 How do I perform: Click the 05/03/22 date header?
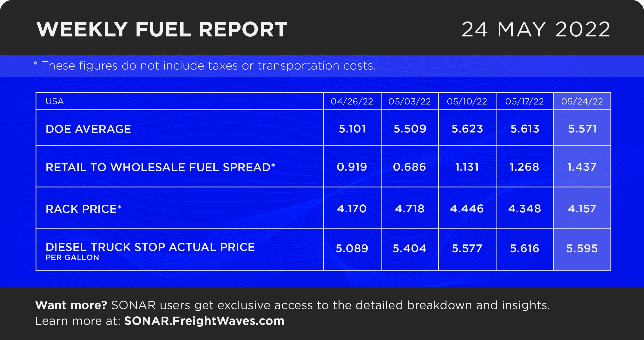[x=410, y=101]
